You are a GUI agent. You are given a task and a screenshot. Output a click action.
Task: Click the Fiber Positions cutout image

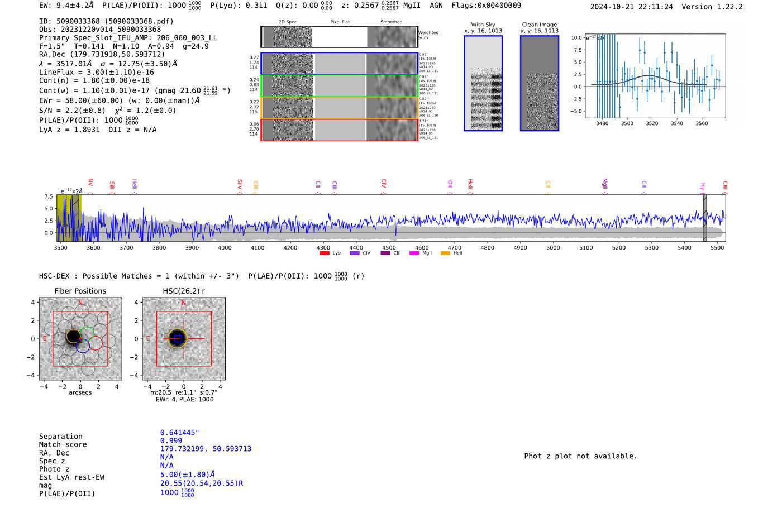[x=80, y=339]
